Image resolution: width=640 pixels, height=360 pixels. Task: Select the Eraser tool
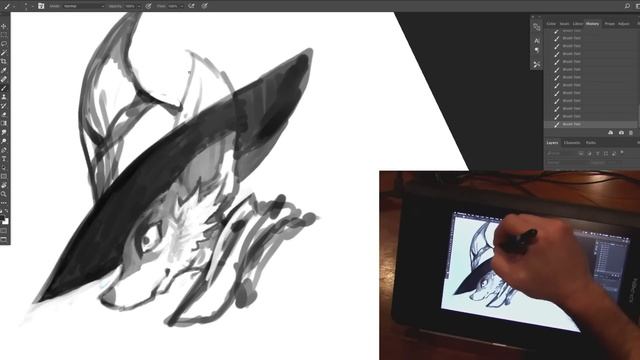pos(4,114)
